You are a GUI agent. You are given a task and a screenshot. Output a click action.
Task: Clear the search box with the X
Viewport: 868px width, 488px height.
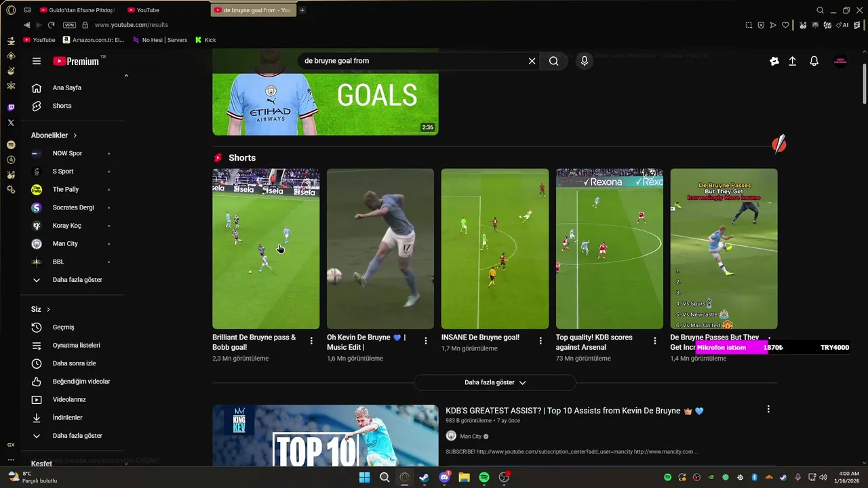point(532,61)
